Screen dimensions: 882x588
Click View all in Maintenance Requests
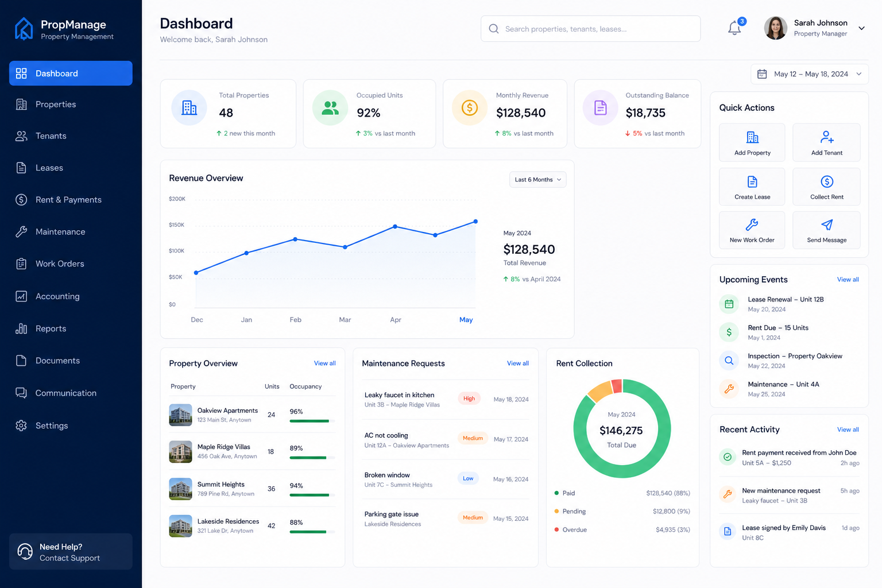coord(518,363)
